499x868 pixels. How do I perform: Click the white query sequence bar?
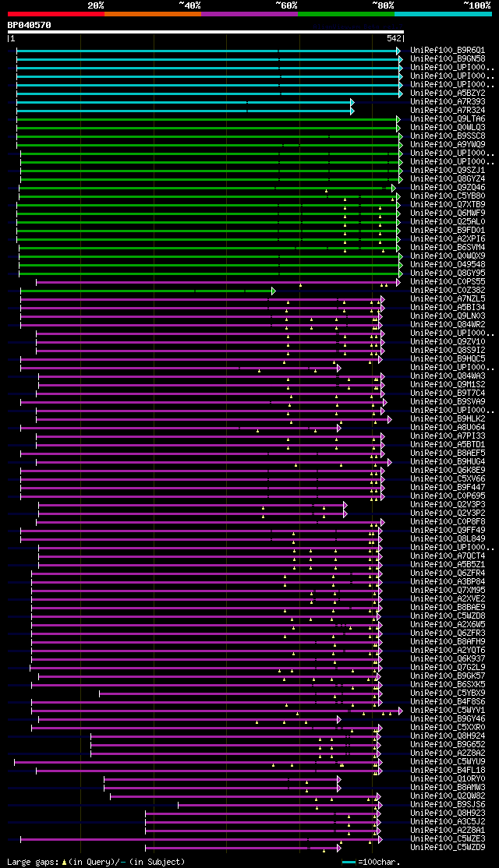click(206, 32)
